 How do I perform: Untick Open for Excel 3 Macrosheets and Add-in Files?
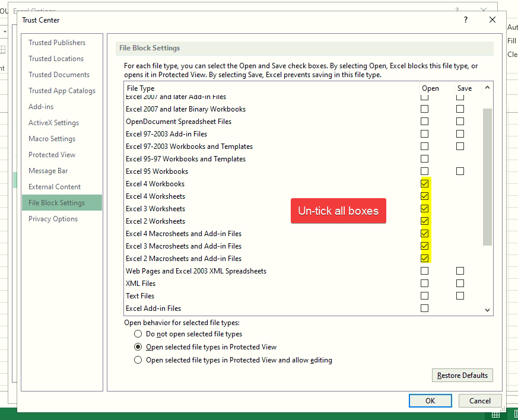pos(424,246)
